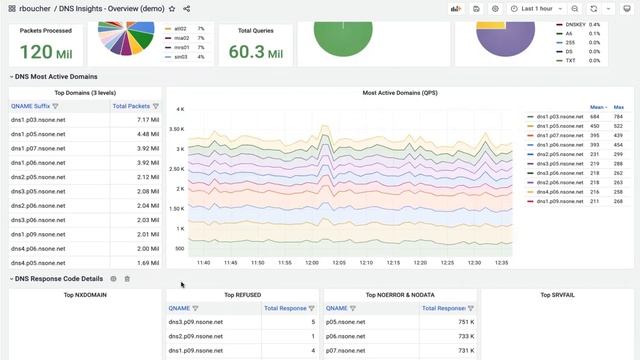Filter Total Response in Top REFUSED table

point(312,308)
